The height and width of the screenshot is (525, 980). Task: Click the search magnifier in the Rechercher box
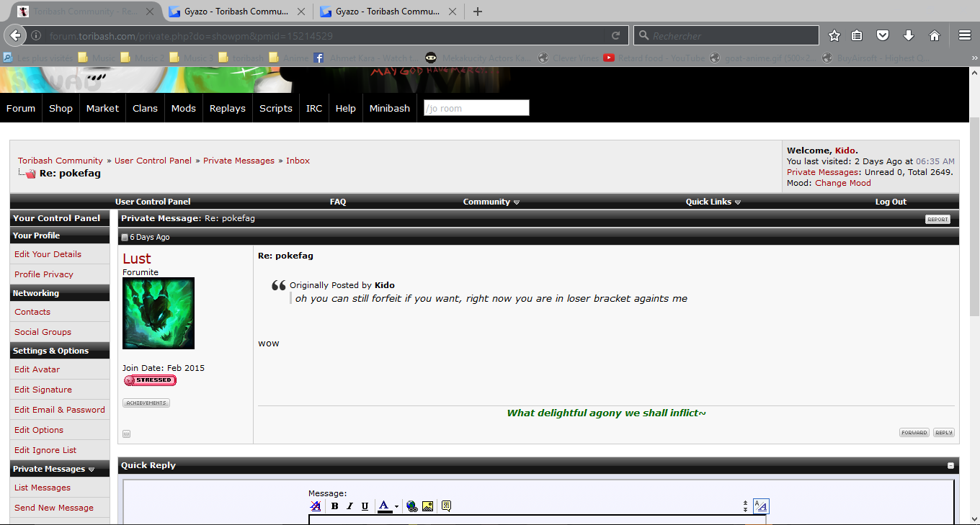643,35
